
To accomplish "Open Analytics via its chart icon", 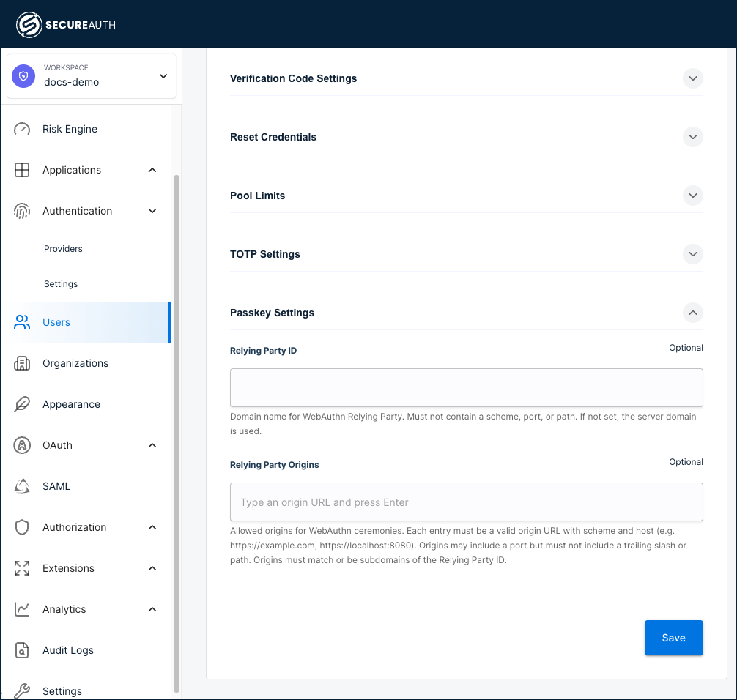I will tap(22, 609).
